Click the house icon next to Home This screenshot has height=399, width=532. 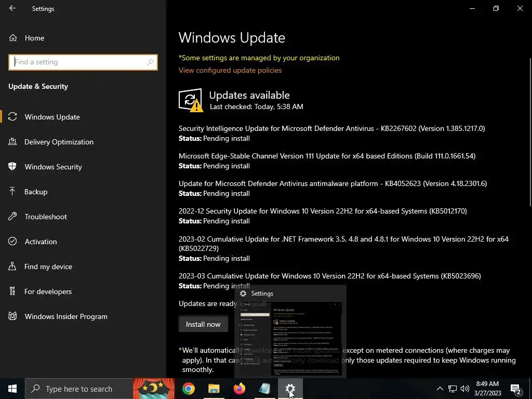13,38
